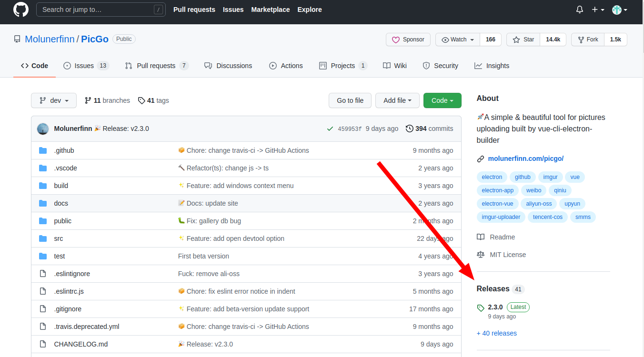Image resolution: width=644 pixels, height=357 pixels.
Task: Open the Pull requests repository tab
Action: [x=156, y=66]
